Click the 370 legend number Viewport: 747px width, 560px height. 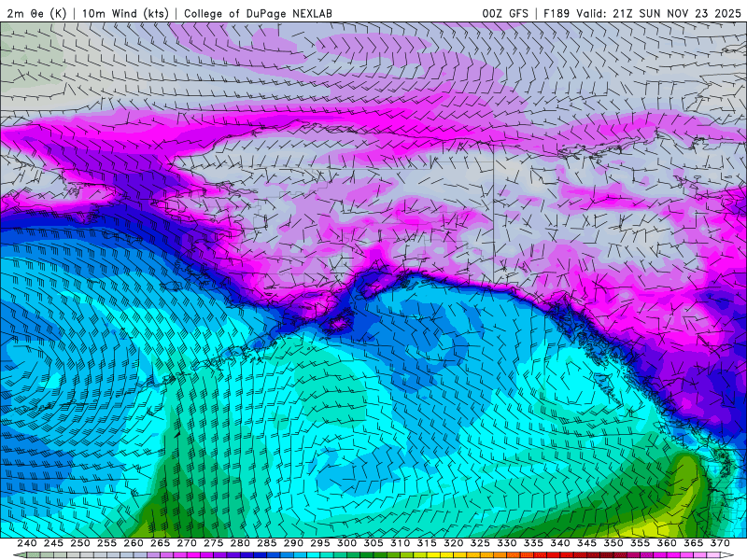point(720,543)
